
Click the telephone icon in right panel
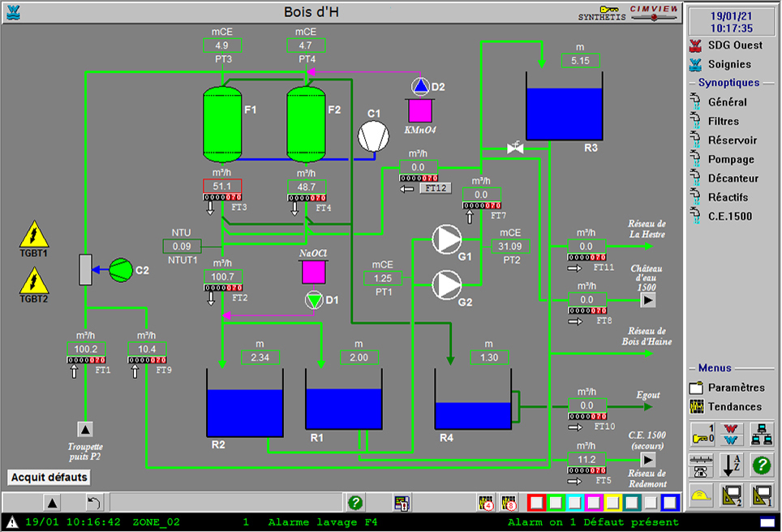701,466
